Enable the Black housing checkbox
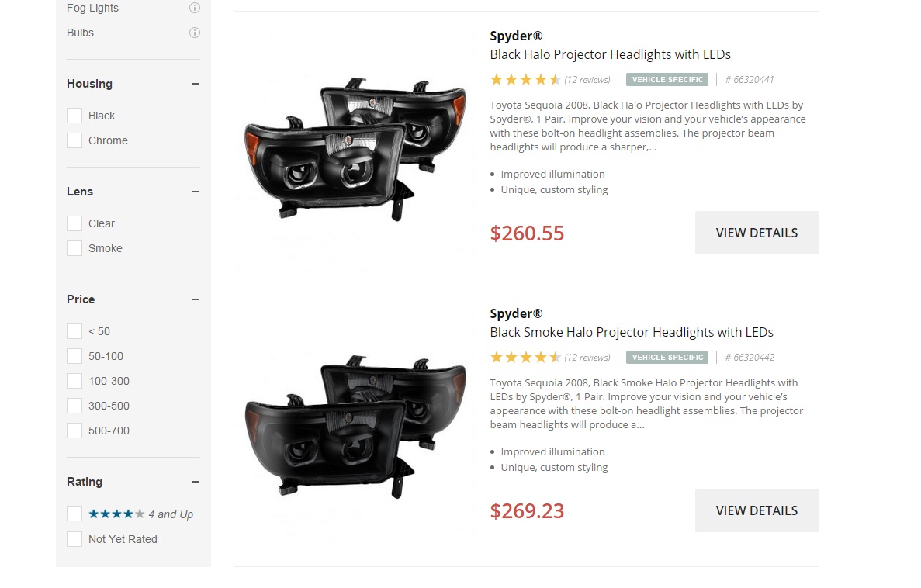 (x=74, y=116)
